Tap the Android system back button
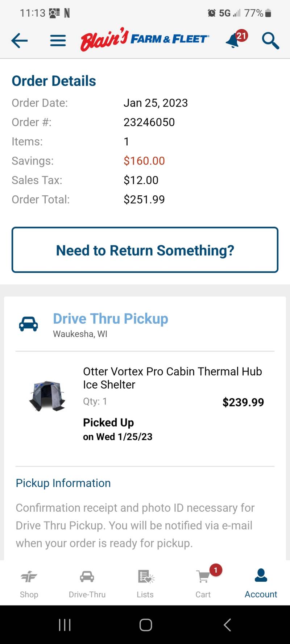290x644 pixels. click(227, 625)
